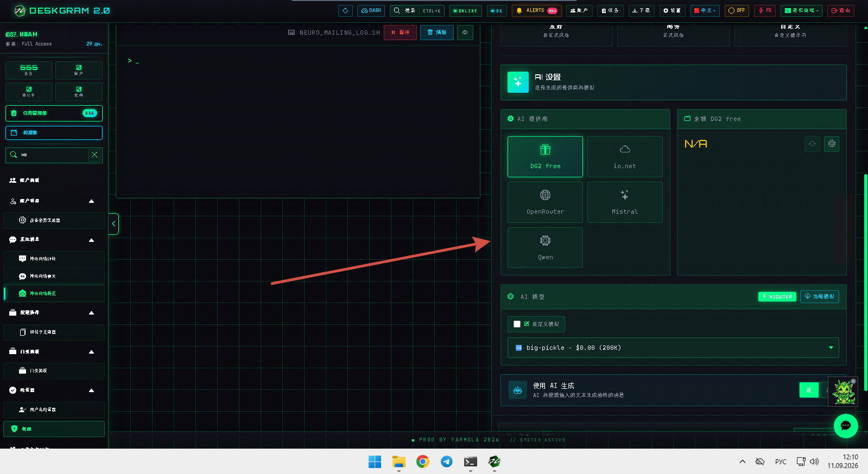This screenshot has height=474, width=868.
Task: Click the green shield item in sidebar
Action: pos(54,429)
